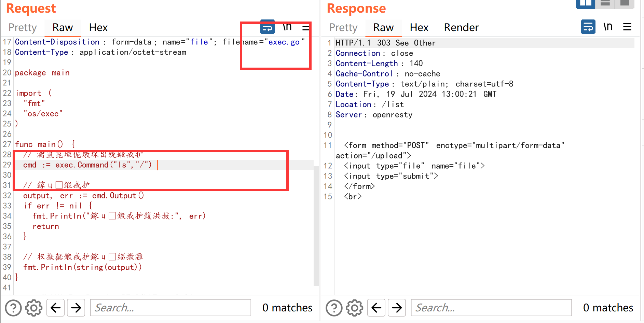
Task: Click the "Cache-Control: no-cache" header
Action: [388, 74]
